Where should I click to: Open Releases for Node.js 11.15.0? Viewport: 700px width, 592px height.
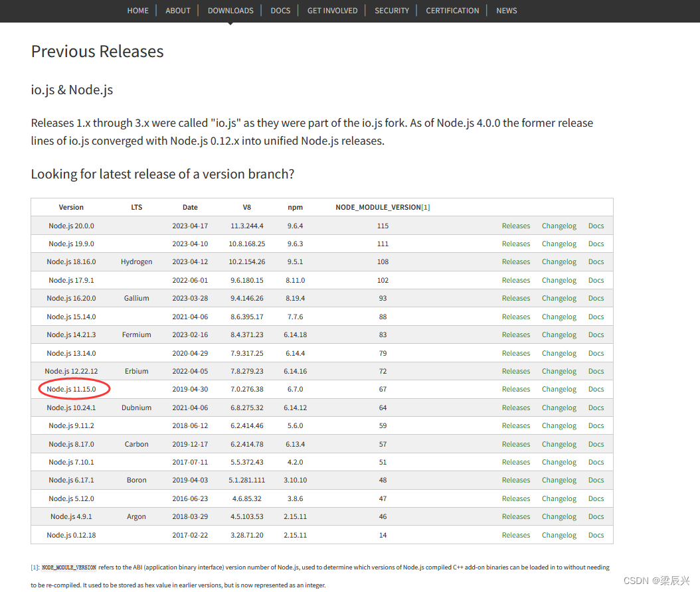515,389
